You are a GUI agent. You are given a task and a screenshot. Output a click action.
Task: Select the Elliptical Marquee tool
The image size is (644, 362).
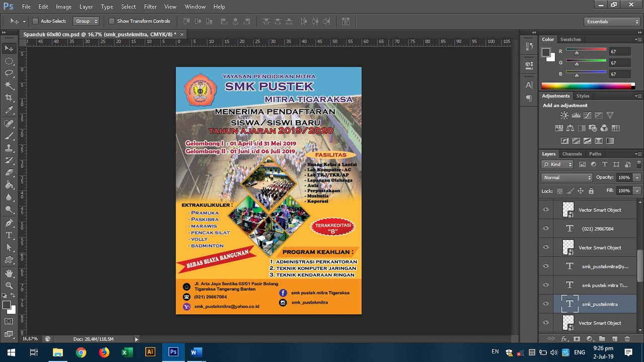point(9,61)
